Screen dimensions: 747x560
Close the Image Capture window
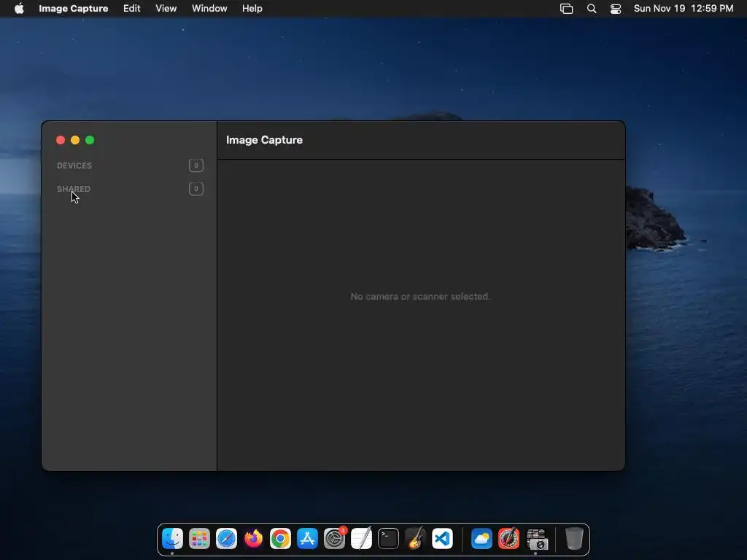61,140
